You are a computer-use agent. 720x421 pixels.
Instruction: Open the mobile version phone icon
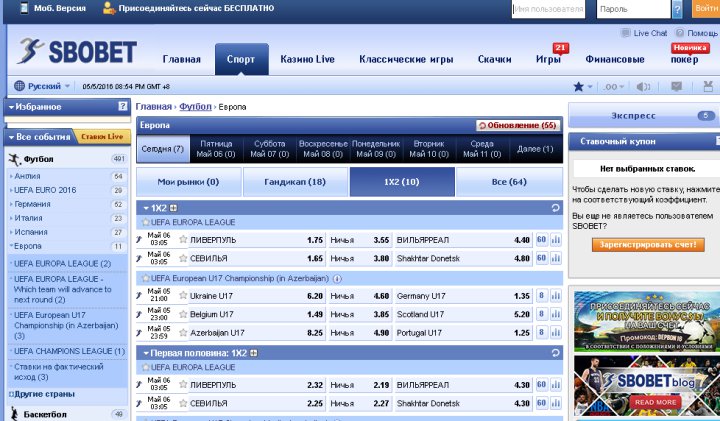click(x=24, y=8)
